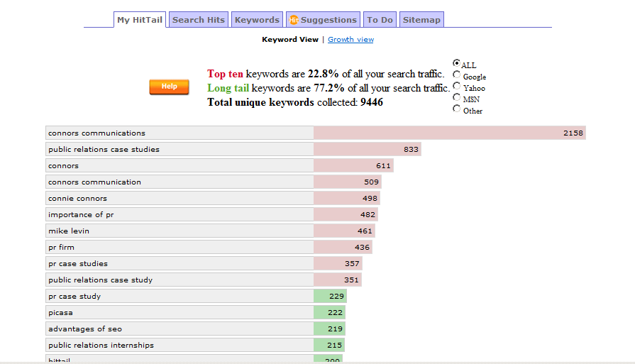Open the To Do tab
The image size is (635, 364).
[x=380, y=20]
